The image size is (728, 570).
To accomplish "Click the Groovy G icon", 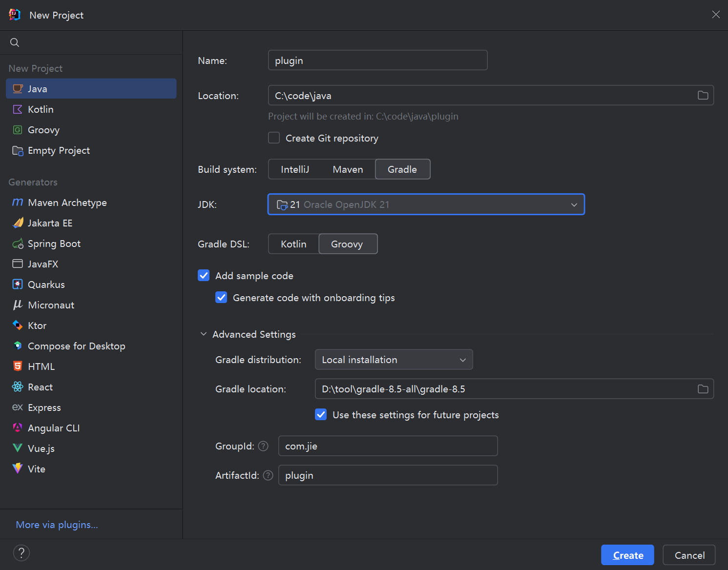I will [x=18, y=130].
